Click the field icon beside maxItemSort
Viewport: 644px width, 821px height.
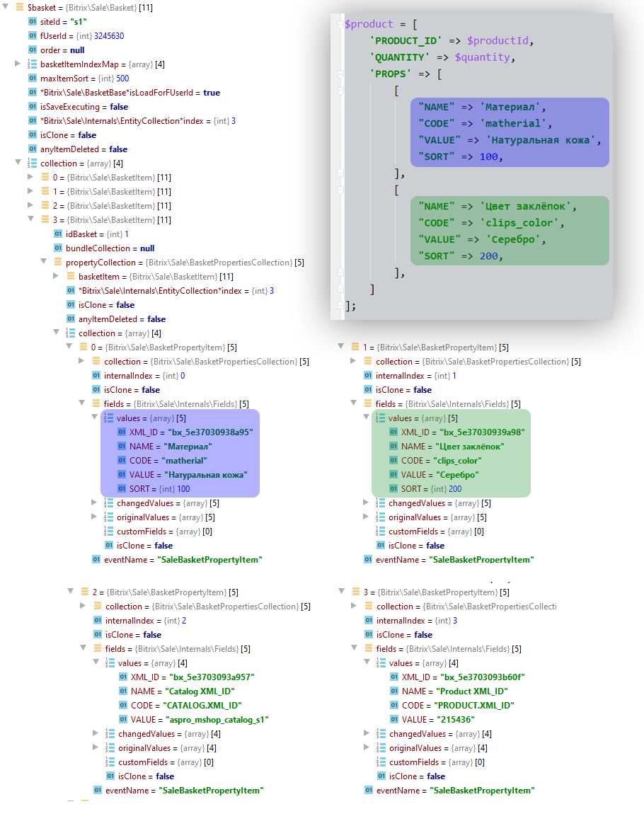coord(32,79)
